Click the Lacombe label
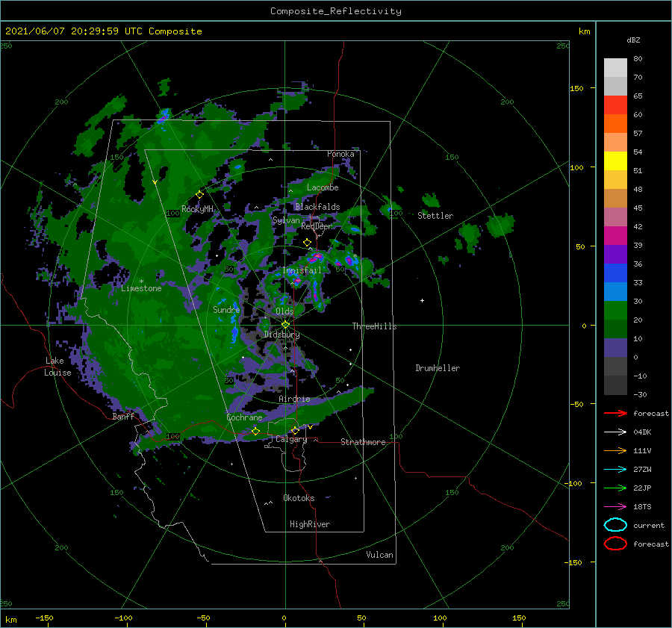Viewport: 672px width, 628px height. click(x=323, y=187)
